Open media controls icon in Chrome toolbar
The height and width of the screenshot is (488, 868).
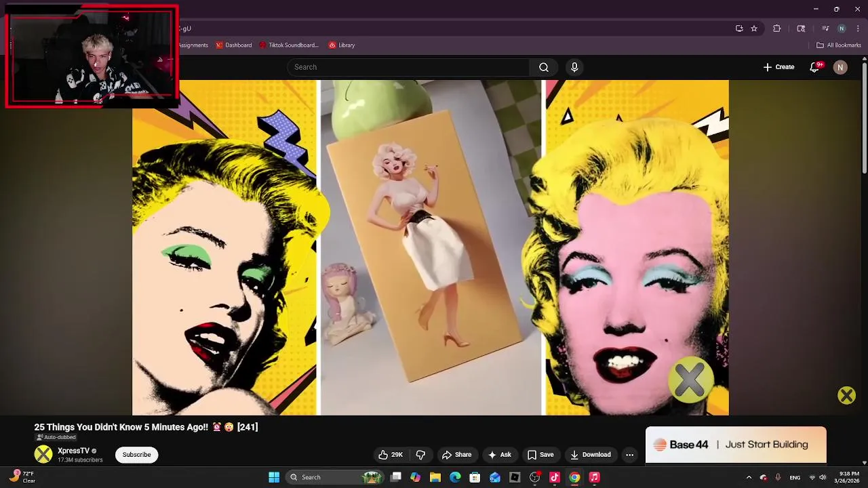tap(825, 28)
